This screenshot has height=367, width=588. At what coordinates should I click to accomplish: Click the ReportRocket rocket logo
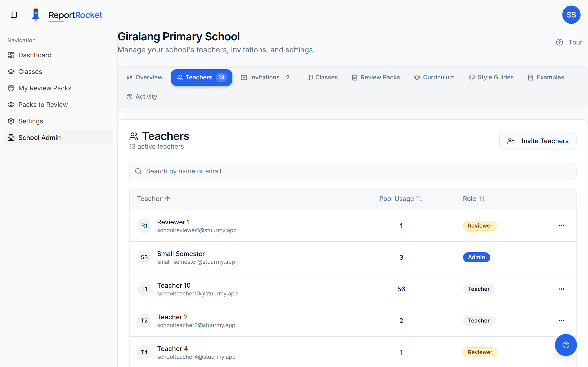click(x=36, y=14)
